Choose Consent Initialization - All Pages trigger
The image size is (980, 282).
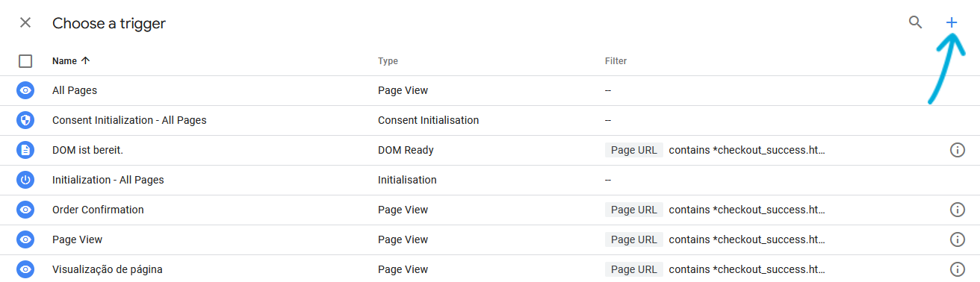point(490,120)
